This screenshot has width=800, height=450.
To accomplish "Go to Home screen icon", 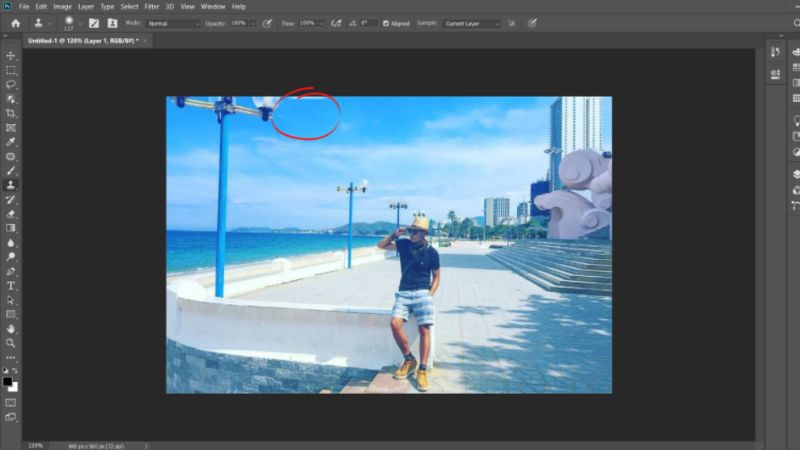I will pos(16,23).
